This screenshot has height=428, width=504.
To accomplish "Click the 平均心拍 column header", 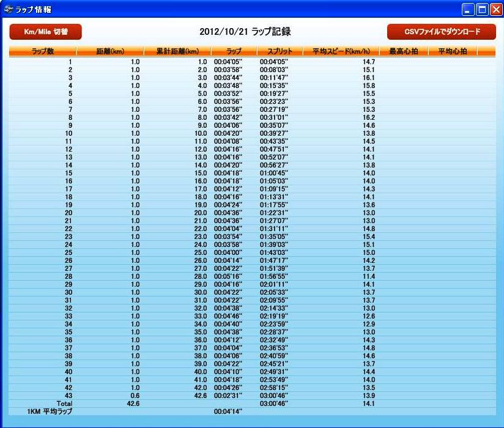I will pos(453,51).
